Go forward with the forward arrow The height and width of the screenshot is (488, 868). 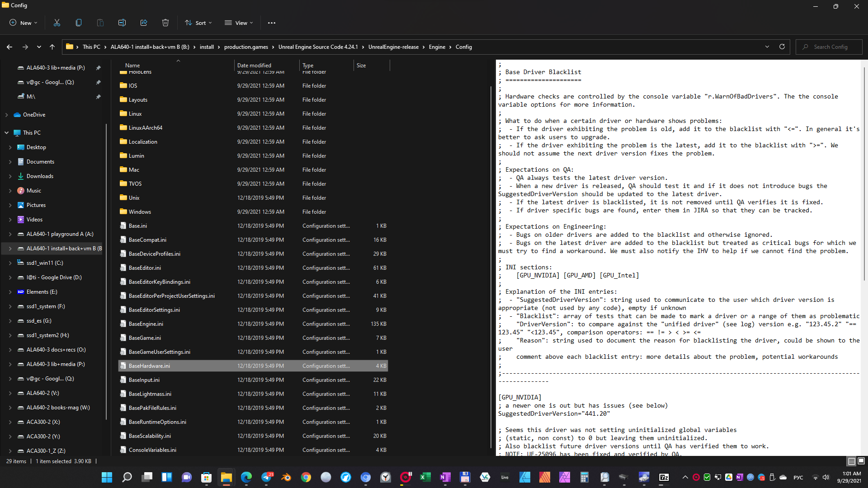(x=25, y=47)
